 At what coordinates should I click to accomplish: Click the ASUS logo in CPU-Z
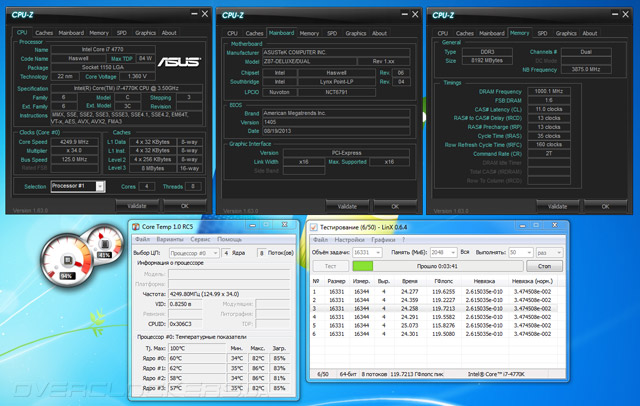tap(179, 62)
